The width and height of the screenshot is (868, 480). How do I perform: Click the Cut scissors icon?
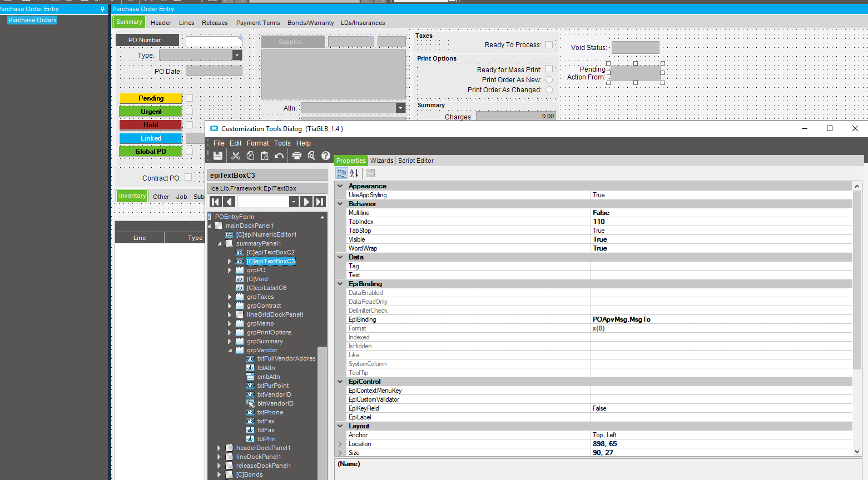coord(236,156)
